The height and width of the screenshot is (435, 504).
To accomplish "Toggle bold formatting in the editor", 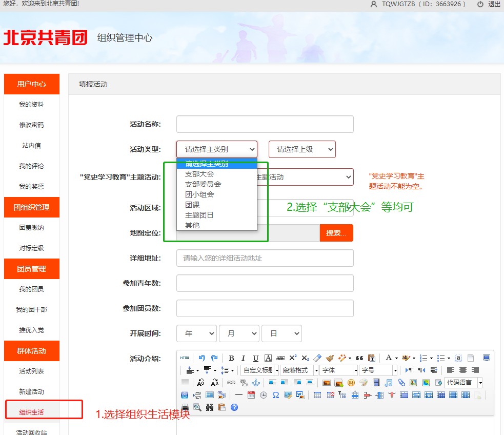I will pyautogui.click(x=231, y=358).
